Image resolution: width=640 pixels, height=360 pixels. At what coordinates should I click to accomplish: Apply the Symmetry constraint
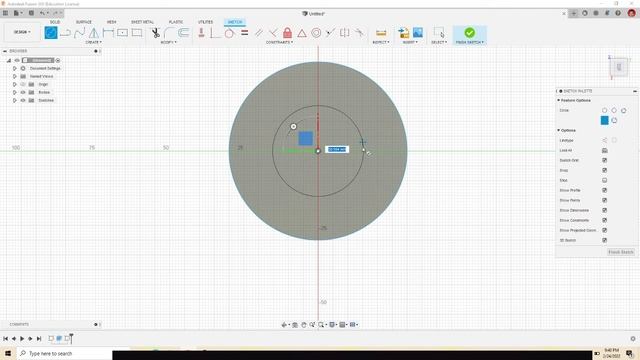point(344,33)
